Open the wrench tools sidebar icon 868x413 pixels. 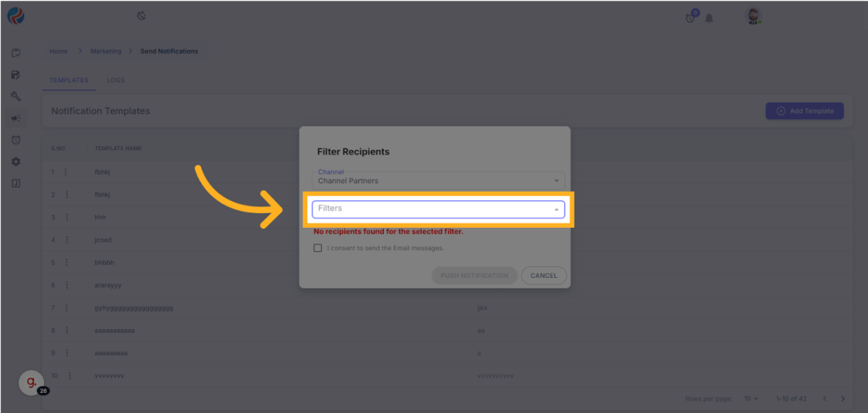click(x=16, y=97)
